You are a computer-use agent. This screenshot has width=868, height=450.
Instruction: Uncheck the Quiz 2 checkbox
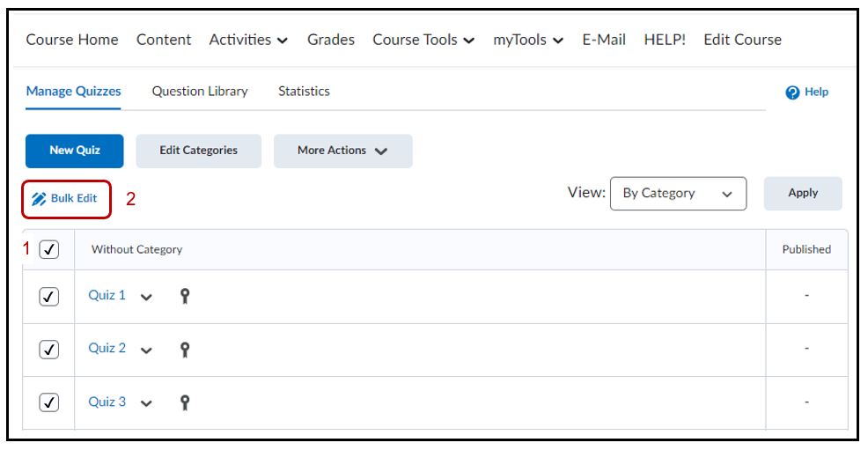(49, 349)
